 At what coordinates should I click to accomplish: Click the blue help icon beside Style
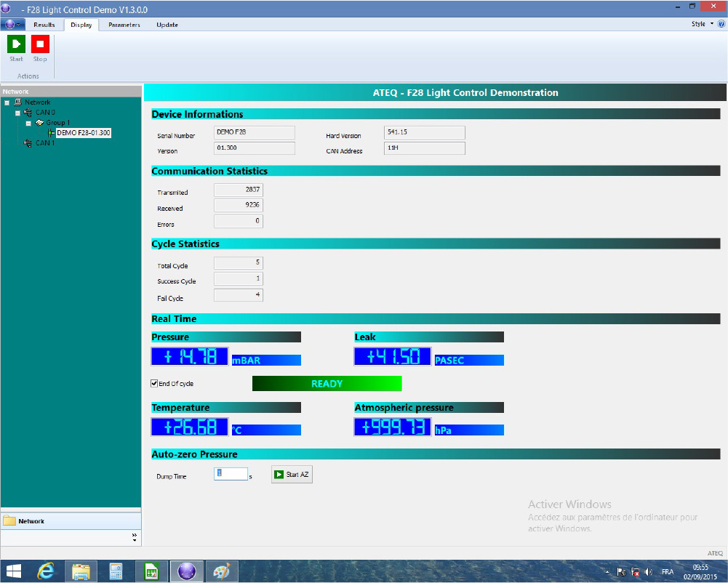721,24
